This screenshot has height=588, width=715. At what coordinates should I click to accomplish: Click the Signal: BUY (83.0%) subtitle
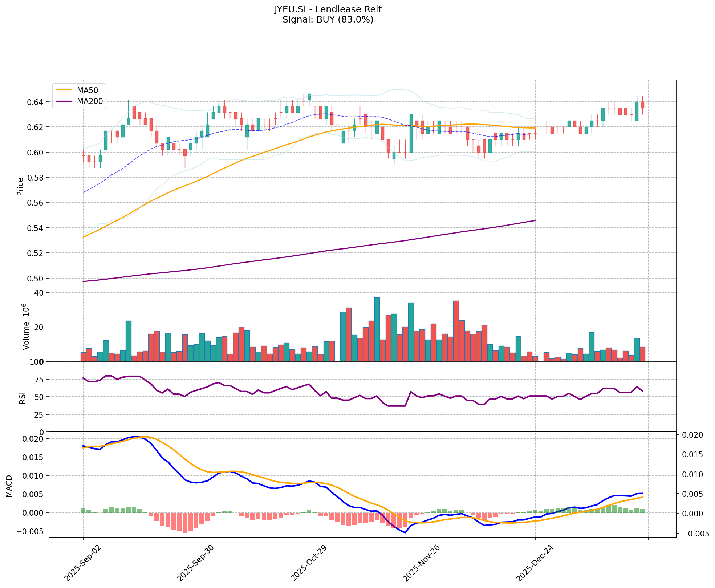pos(328,20)
